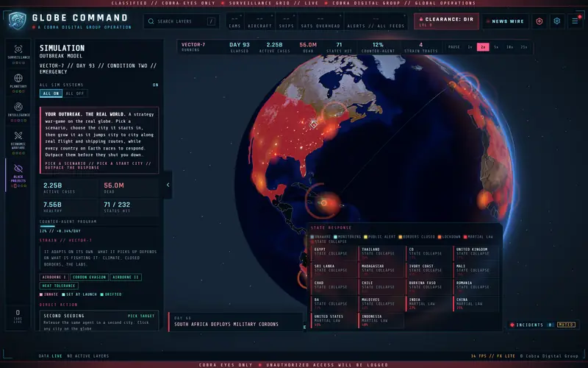The width and height of the screenshot is (588, 368).
Task: Open the Surveillance sidebar section
Action: pyautogui.click(x=18, y=53)
